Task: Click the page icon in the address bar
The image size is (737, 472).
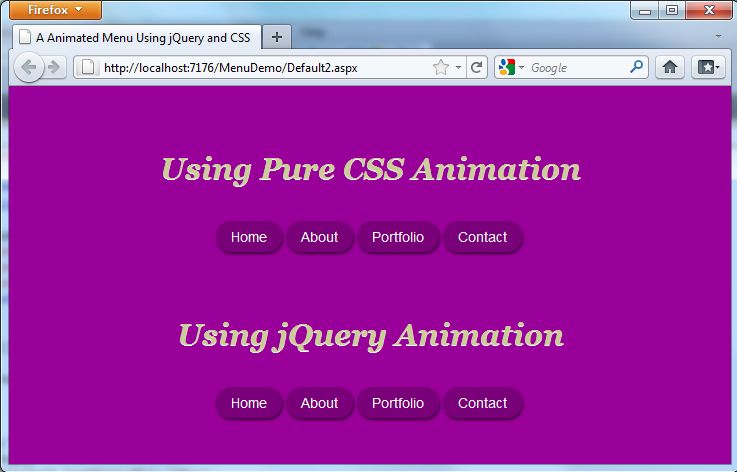Action: [88, 67]
